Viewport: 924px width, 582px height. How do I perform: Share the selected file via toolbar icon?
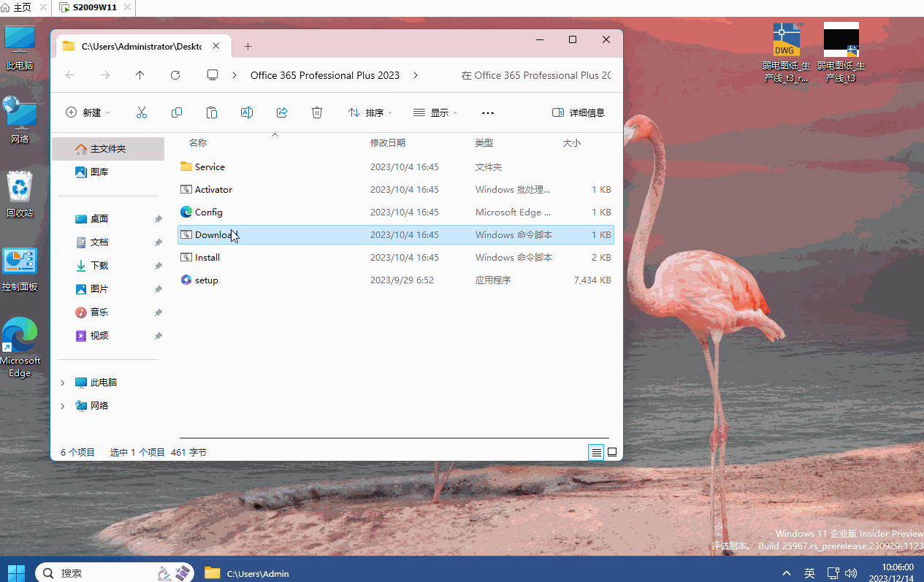(282, 112)
